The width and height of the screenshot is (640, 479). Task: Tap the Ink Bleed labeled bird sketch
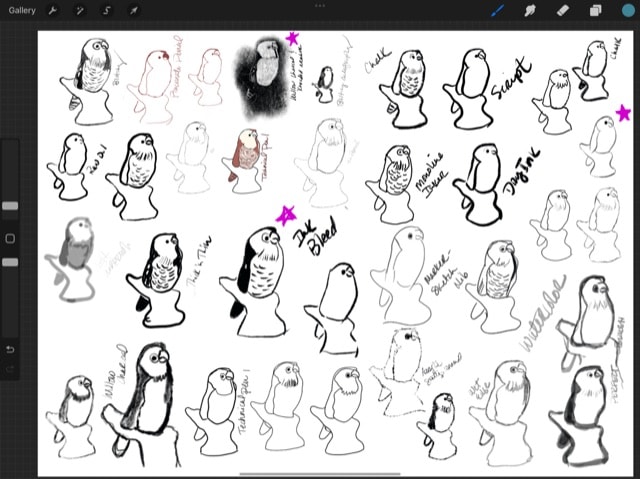pos(254,282)
